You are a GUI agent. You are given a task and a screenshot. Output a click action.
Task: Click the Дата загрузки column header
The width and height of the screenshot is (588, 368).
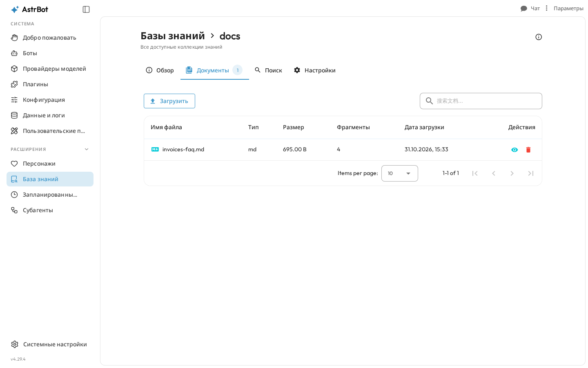[424, 127]
